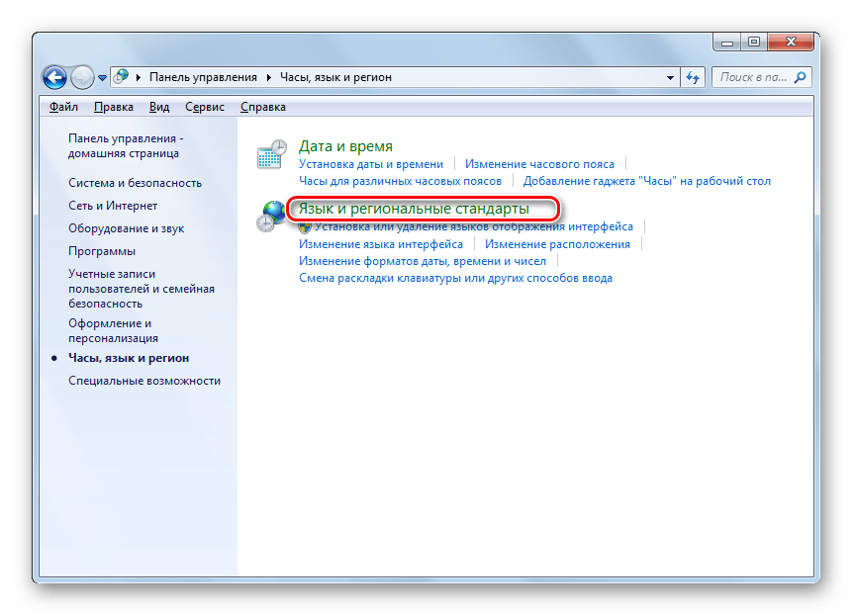853x616 pixels.
Task: Close the Control Panel window
Action: pyautogui.click(x=791, y=42)
